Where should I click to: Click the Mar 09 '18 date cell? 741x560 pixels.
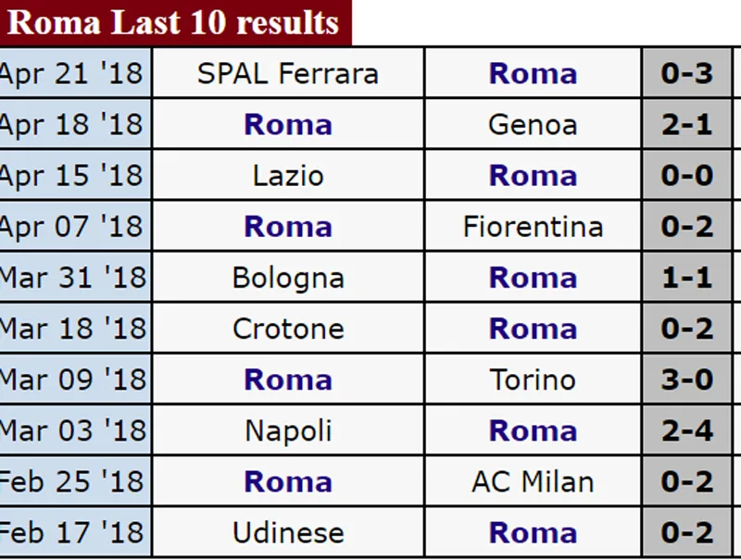pos(72,380)
